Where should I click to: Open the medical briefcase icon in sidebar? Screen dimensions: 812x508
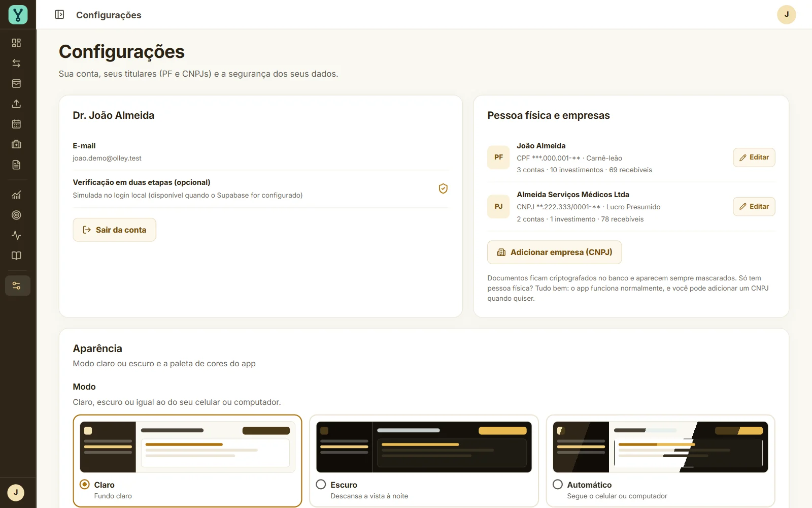tap(16, 144)
